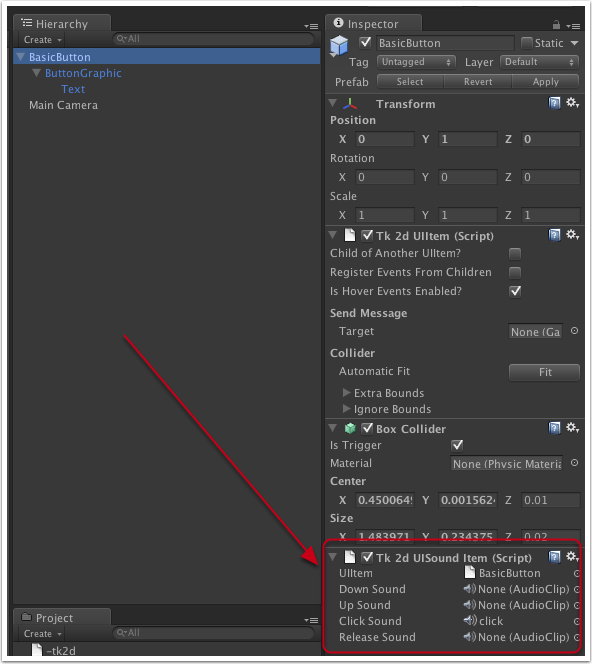Open Box Collider gear settings menu
The image size is (592, 664).
coord(573,428)
